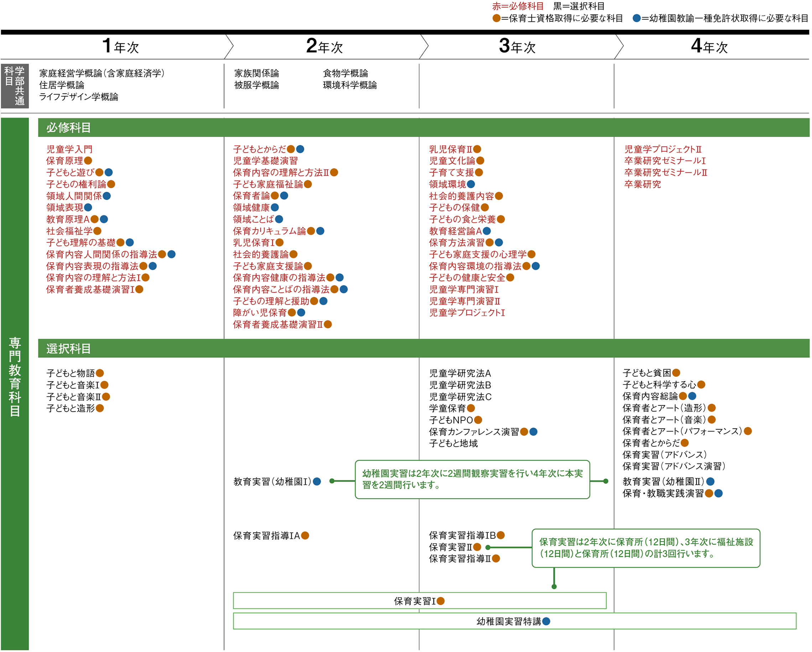
Task: Click the orange dot beside 子どもNPO
Action: pos(478,420)
